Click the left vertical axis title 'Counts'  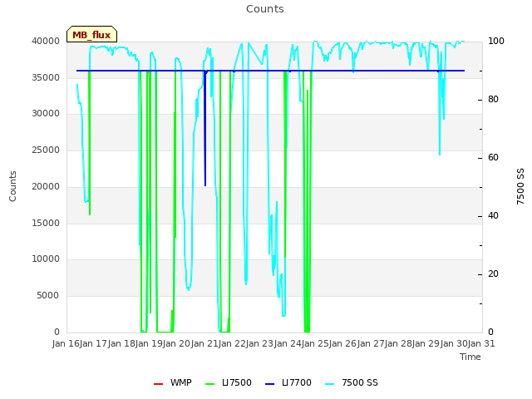pos(12,186)
